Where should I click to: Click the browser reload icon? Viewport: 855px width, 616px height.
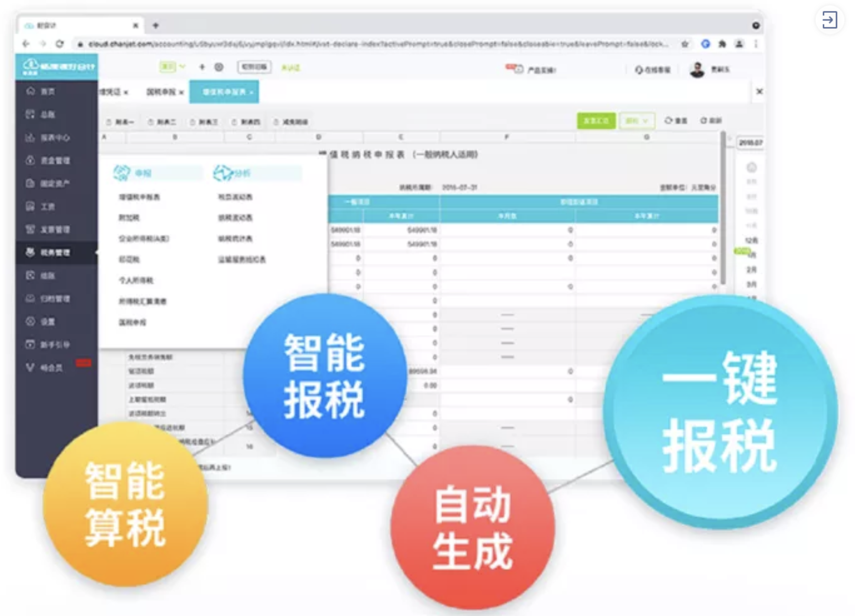(60, 44)
